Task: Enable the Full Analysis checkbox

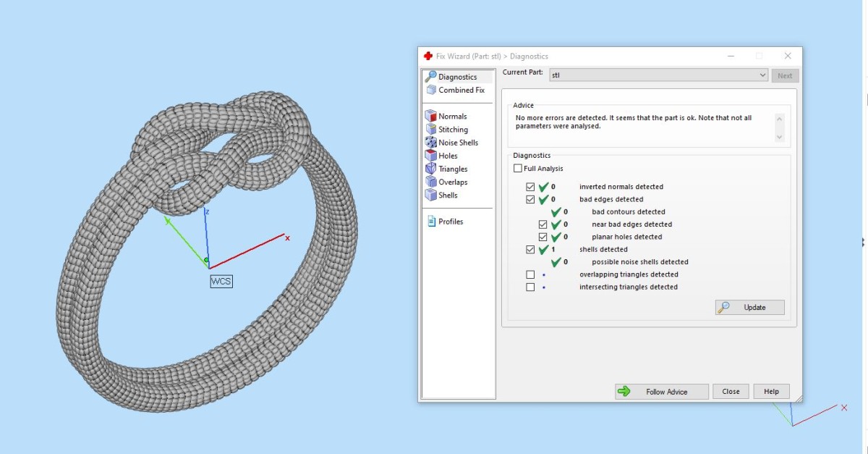Action: click(517, 169)
